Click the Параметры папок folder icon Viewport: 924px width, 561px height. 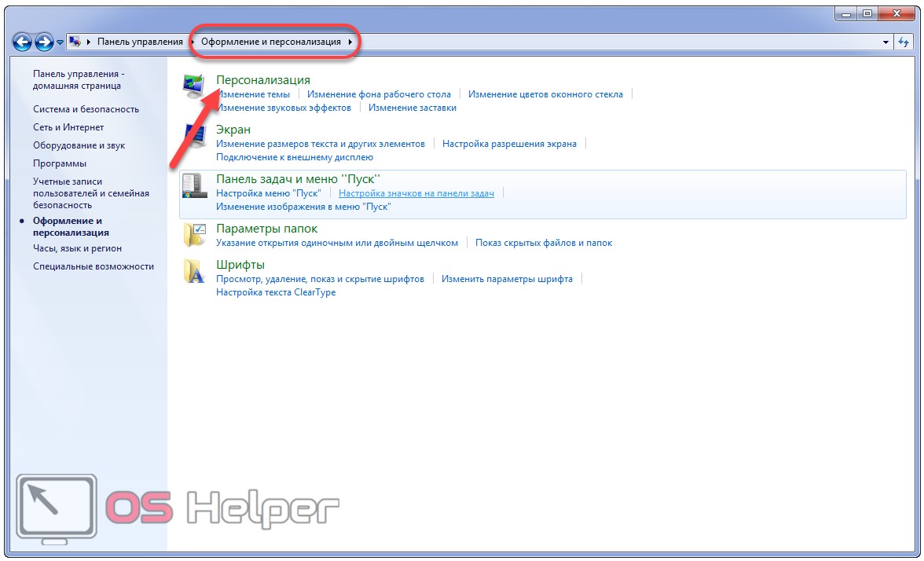(x=193, y=234)
